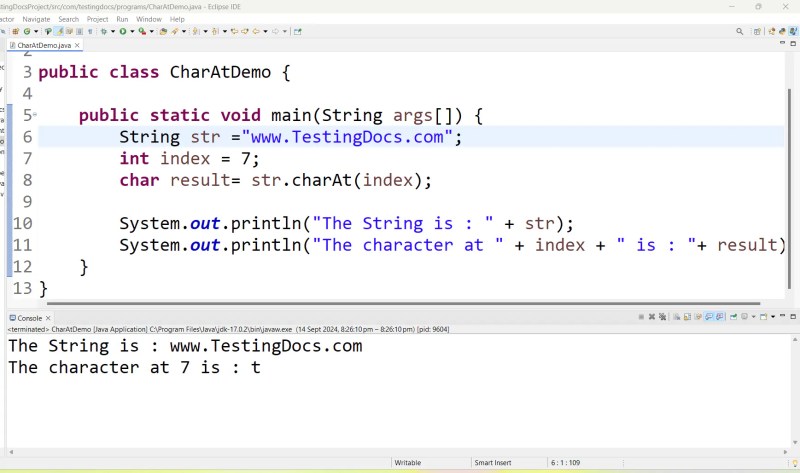Viewport: 800px width, 473px height.
Task: Click the Display Selected Console icon
Action: 744,317
